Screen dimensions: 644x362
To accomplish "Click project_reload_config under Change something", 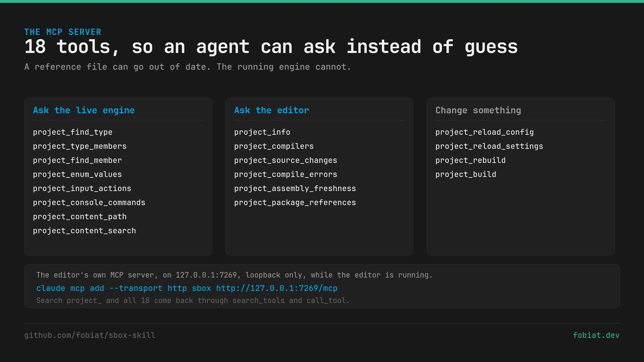I will tap(485, 132).
